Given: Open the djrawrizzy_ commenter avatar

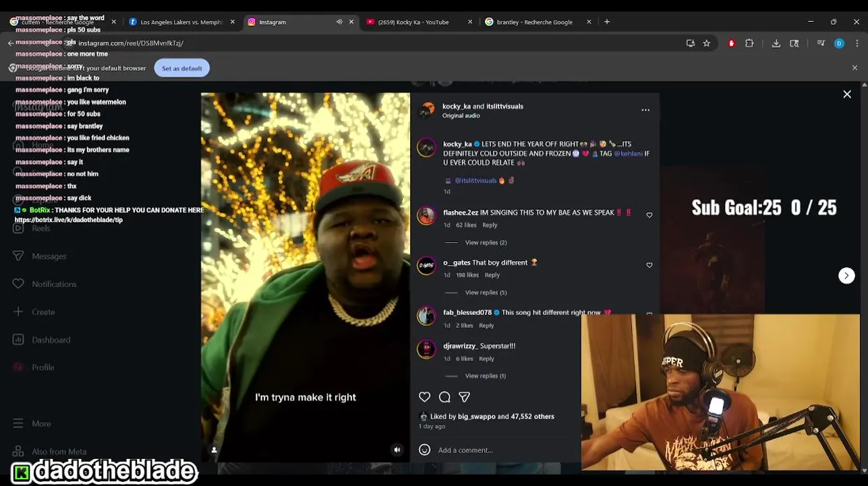Looking at the screenshot, I should tap(426, 349).
